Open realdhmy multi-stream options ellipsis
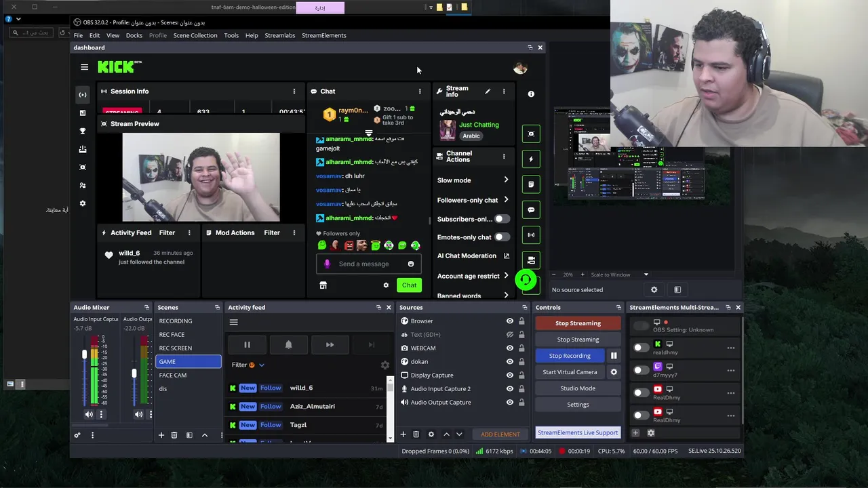 tap(731, 348)
